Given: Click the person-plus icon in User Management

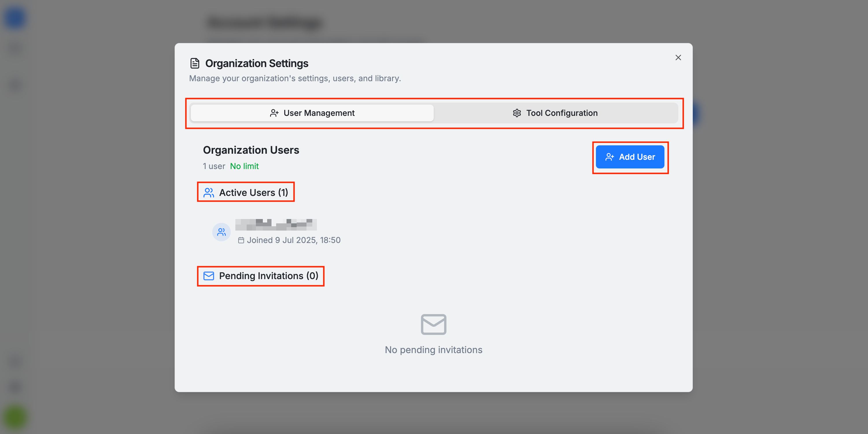Looking at the screenshot, I should coord(274,113).
